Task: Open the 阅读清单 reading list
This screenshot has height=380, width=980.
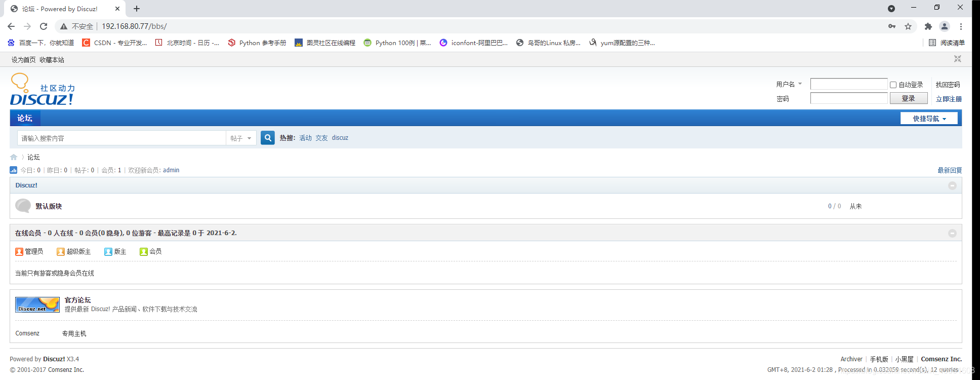Action: (x=947, y=43)
